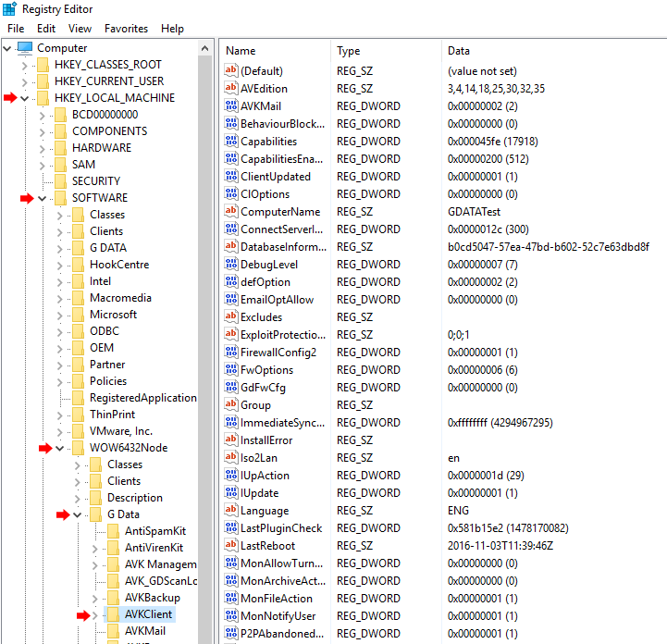This screenshot has width=667, height=644.
Task: Open the View menu
Action: coord(80,29)
